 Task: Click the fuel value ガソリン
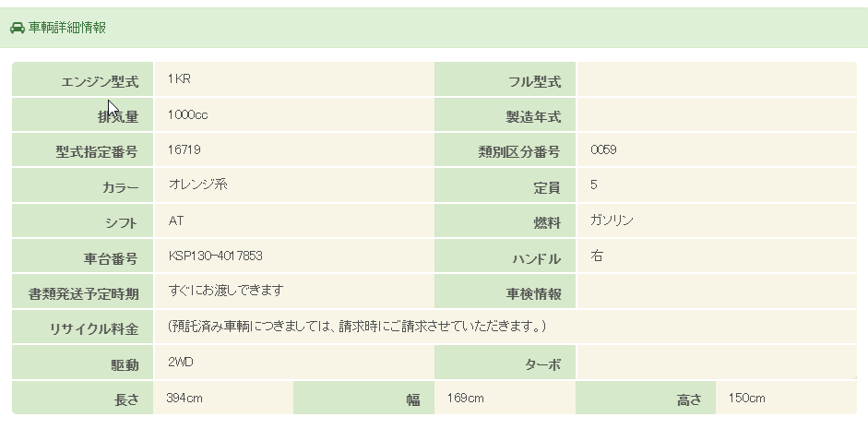[612, 220]
